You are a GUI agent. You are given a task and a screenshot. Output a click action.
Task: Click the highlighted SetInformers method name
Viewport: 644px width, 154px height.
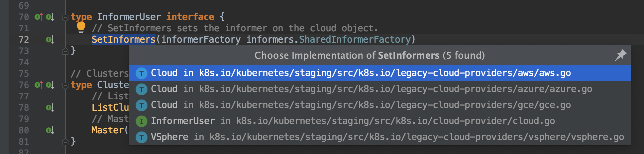[x=124, y=40]
